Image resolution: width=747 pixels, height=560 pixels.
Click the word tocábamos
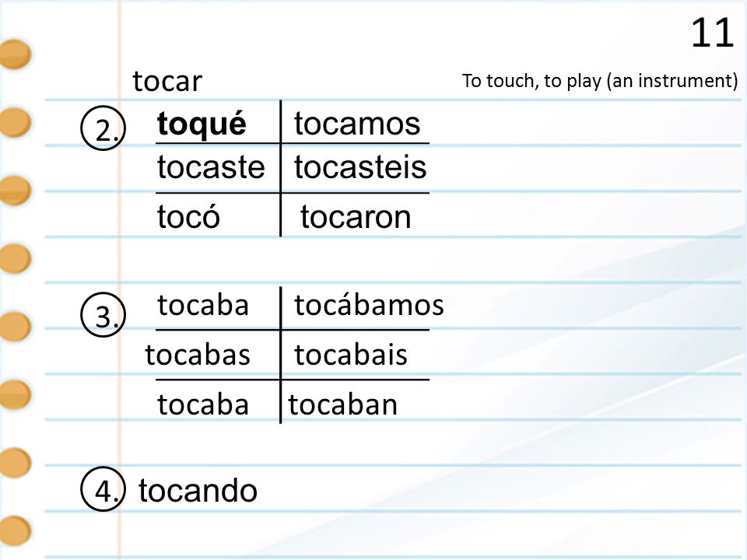click(x=369, y=305)
